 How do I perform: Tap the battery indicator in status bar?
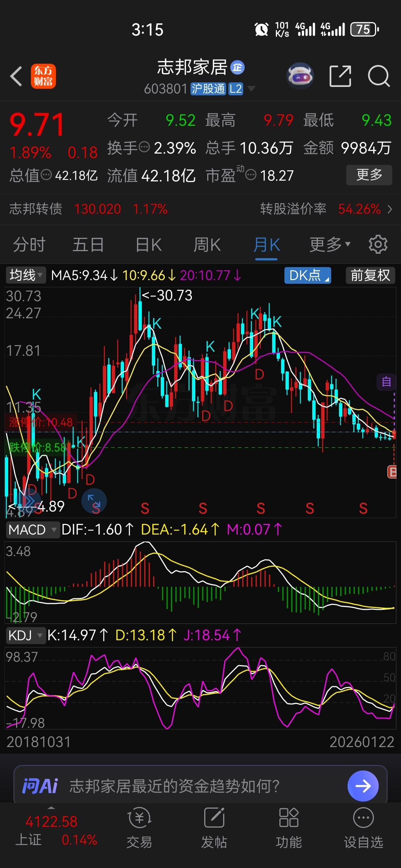[x=365, y=29]
